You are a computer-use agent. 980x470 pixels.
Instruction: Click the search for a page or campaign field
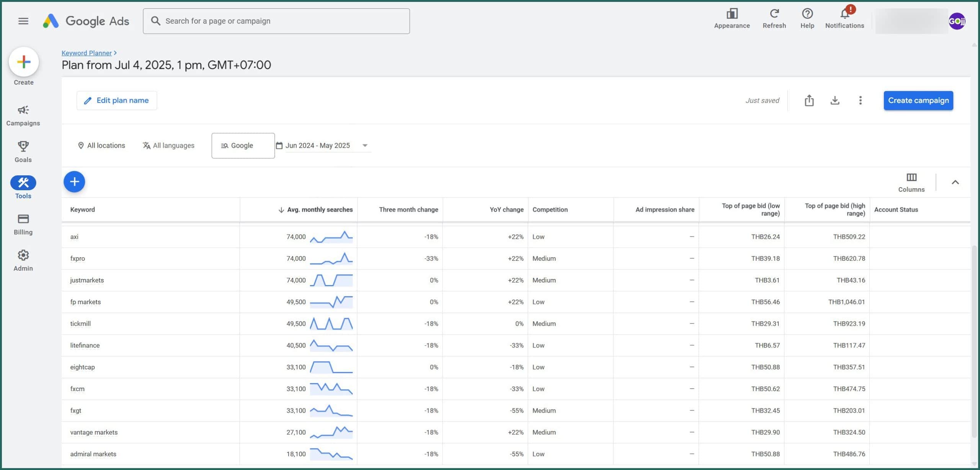(x=276, y=21)
